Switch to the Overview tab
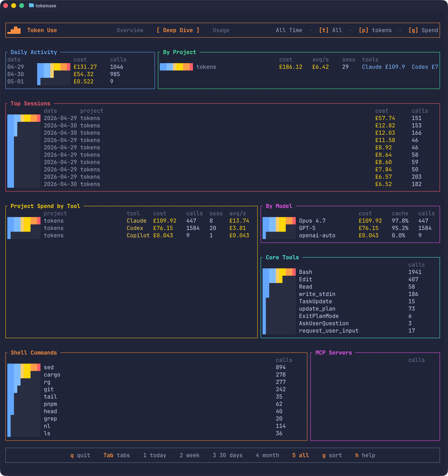The height and width of the screenshot is (476, 448). pos(130,30)
